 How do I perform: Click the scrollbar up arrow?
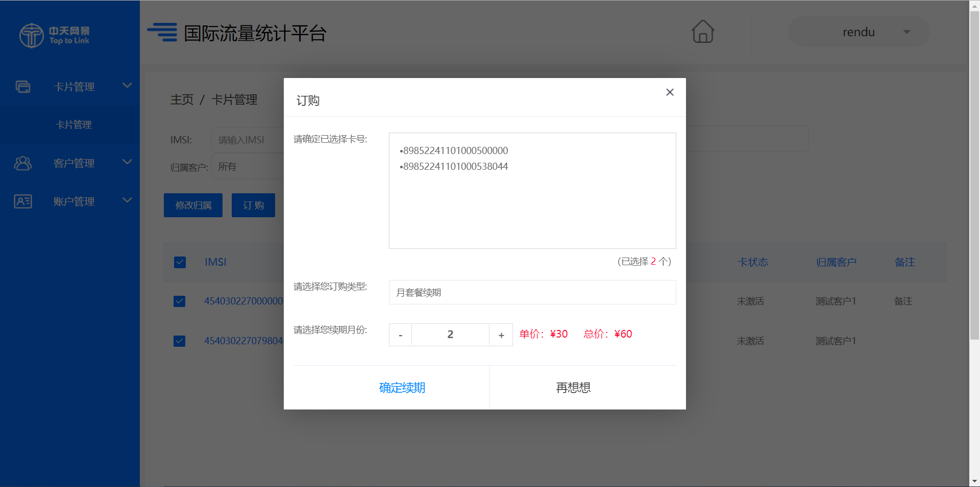(x=974, y=5)
